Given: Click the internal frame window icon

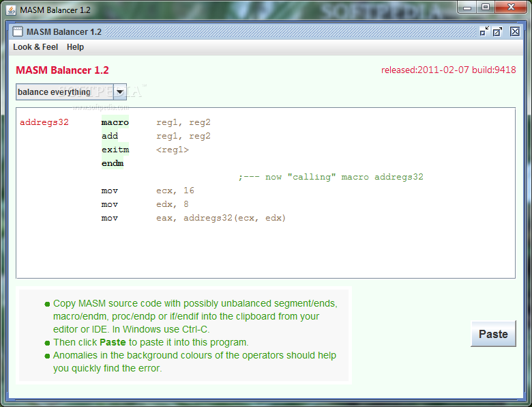Looking at the screenshot, I should [18, 31].
